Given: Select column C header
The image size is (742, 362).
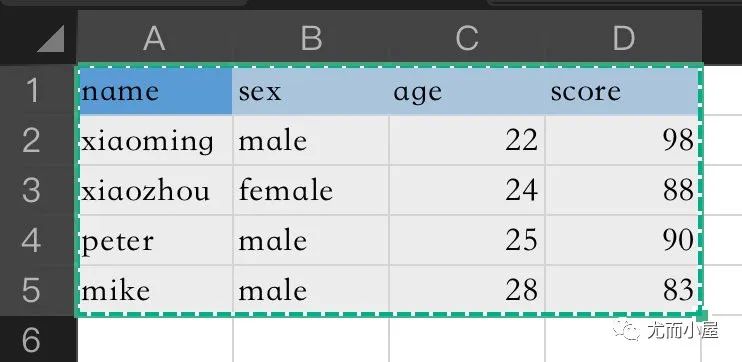Looking at the screenshot, I should [x=467, y=38].
